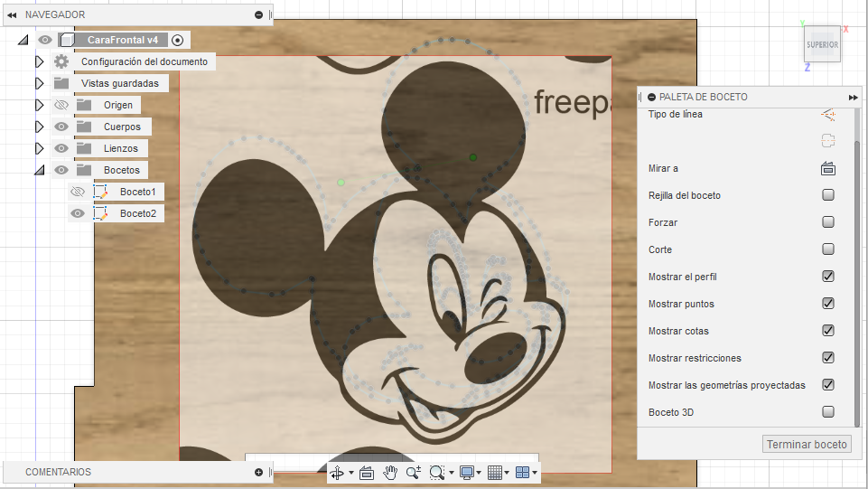Uncheck Mostrar el perfil
The image size is (868, 489).
pyautogui.click(x=828, y=277)
